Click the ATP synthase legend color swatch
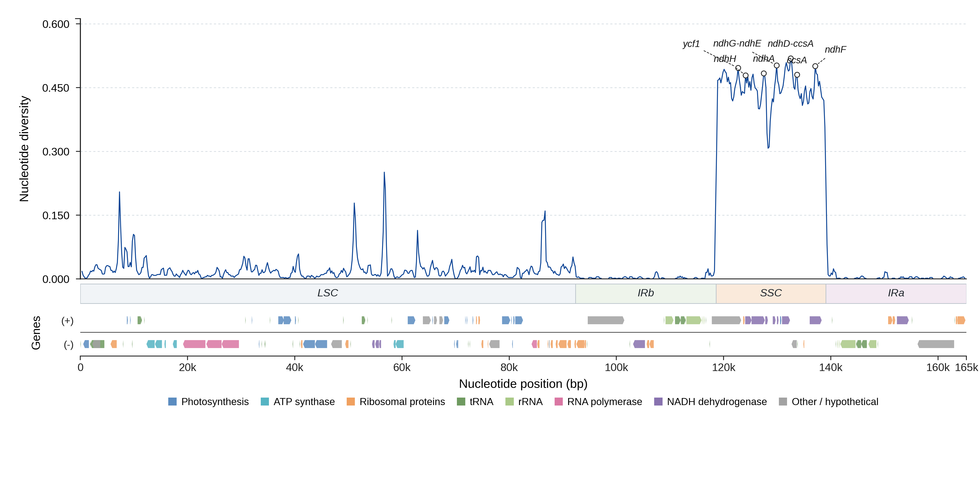 [x=265, y=402]
